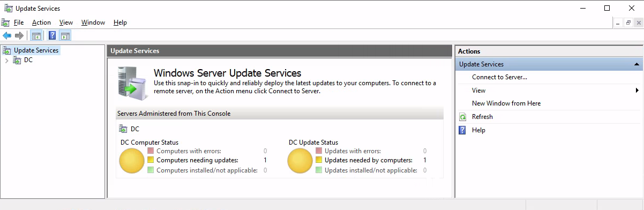The width and height of the screenshot is (644, 210).
Task: Click Refresh in the Actions pane
Action: click(x=482, y=117)
